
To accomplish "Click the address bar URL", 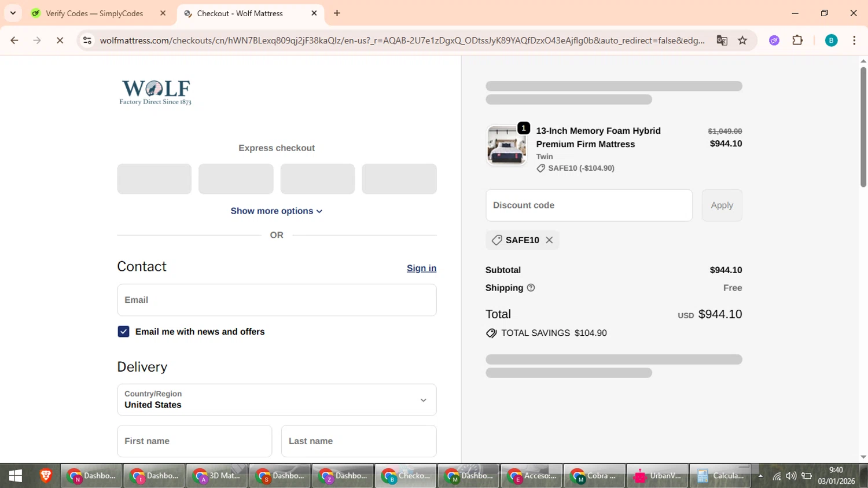I will [x=402, y=41].
